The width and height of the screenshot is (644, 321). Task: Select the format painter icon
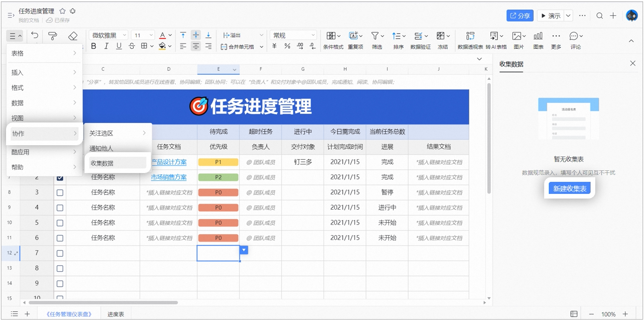[x=53, y=36]
